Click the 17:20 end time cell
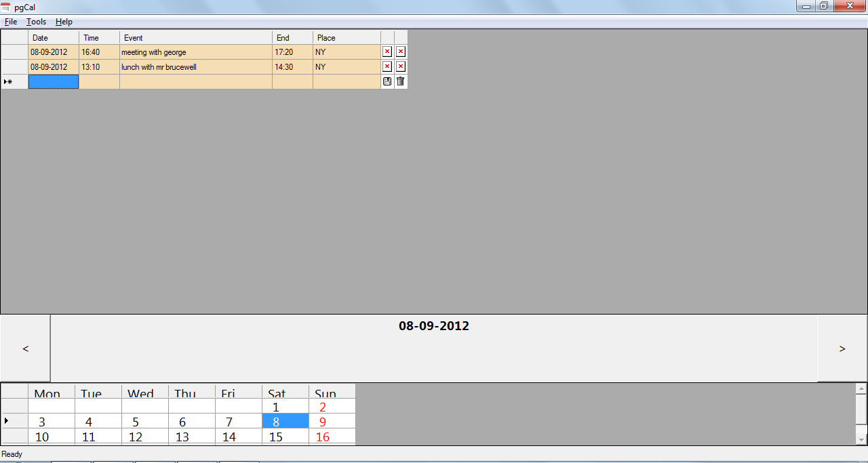Screen dimensions: 868x463 click(293, 52)
